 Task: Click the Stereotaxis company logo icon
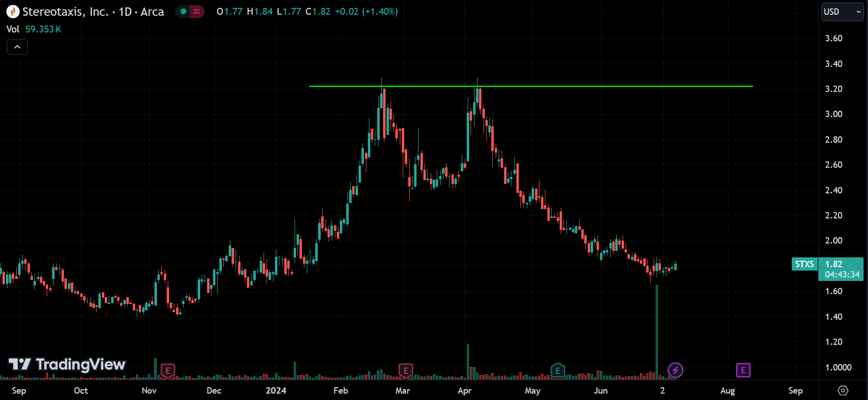(13, 11)
